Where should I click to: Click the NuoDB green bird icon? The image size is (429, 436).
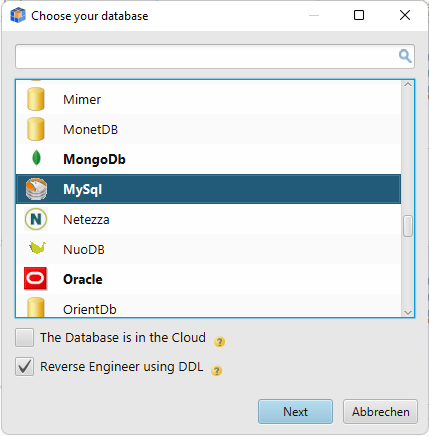(x=37, y=248)
